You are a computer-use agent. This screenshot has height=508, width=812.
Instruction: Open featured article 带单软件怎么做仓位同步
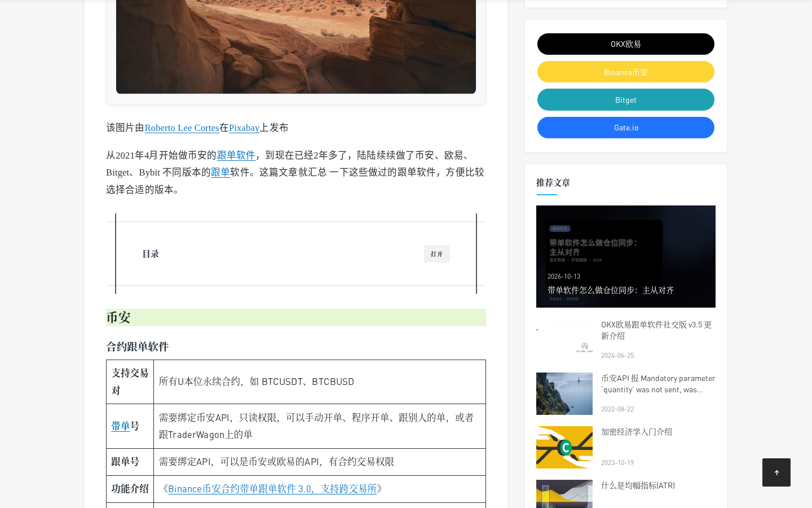point(626,256)
